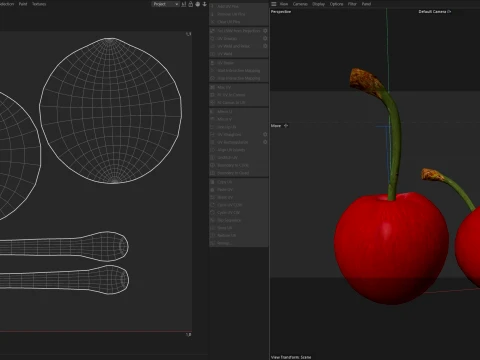The image size is (480, 360).
Task: Run the UV Straighten command
Action: (x=235, y=134)
